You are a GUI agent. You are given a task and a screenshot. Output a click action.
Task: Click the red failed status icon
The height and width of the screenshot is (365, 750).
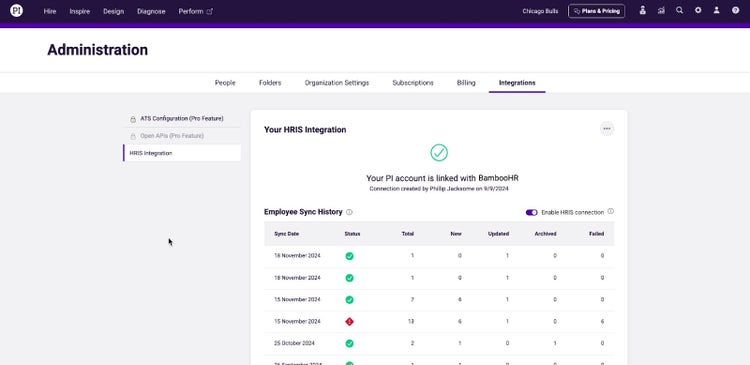tap(349, 321)
